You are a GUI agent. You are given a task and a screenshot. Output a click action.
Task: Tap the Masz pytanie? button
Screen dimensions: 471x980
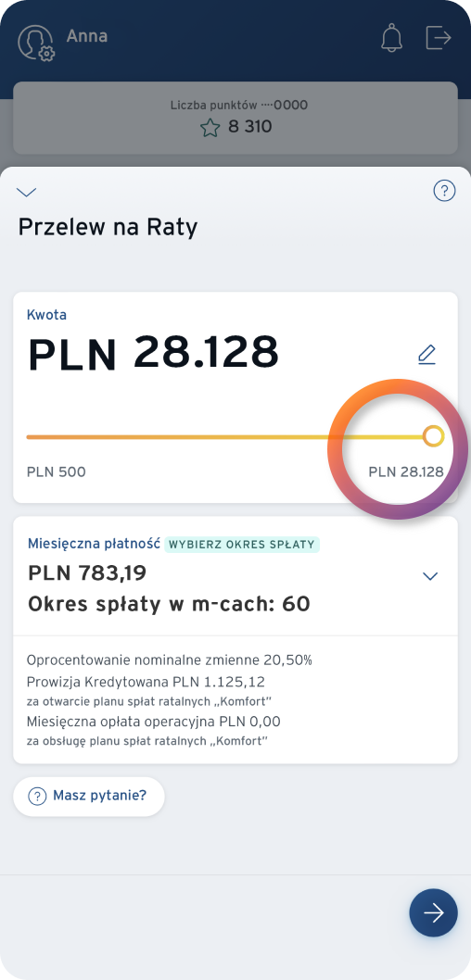(89, 797)
